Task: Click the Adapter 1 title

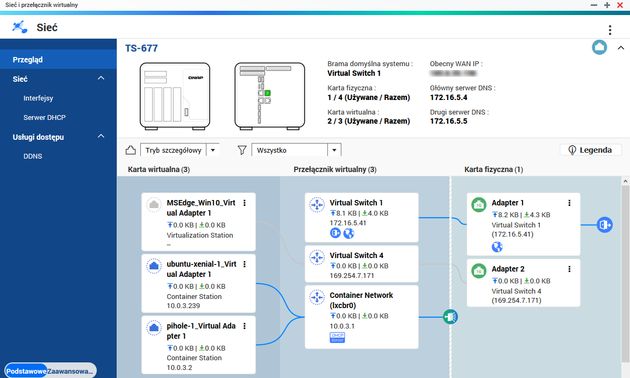Action: pos(507,203)
